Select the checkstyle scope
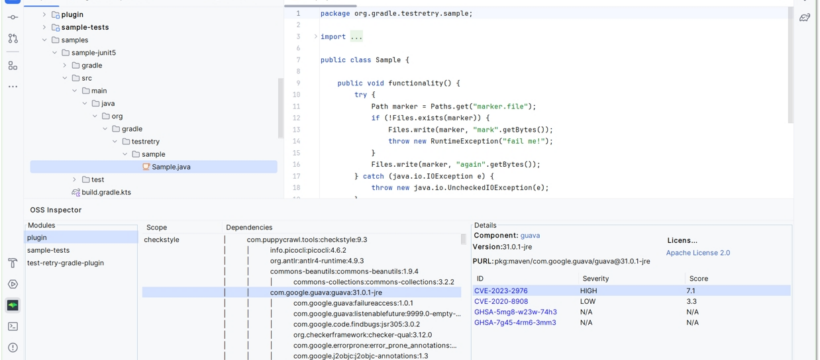This screenshot has height=360, width=820. (162, 240)
